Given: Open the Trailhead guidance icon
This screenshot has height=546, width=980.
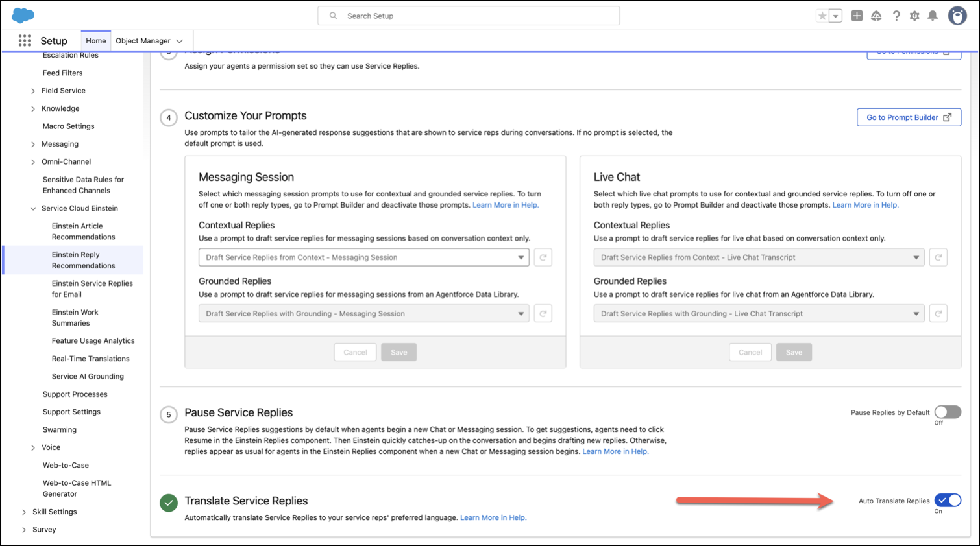Looking at the screenshot, I should (876, 16).
